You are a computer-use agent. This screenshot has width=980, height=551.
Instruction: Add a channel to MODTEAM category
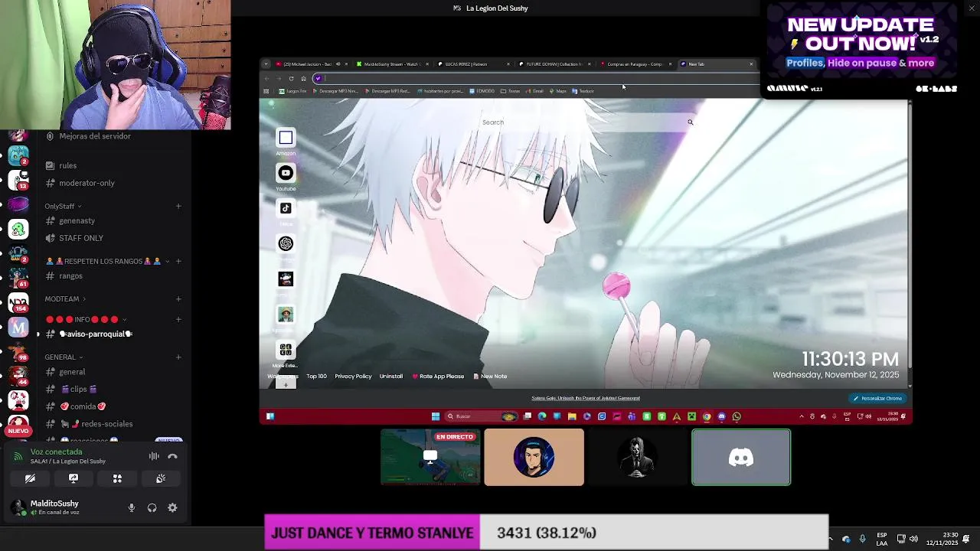(x=178, y=298)
